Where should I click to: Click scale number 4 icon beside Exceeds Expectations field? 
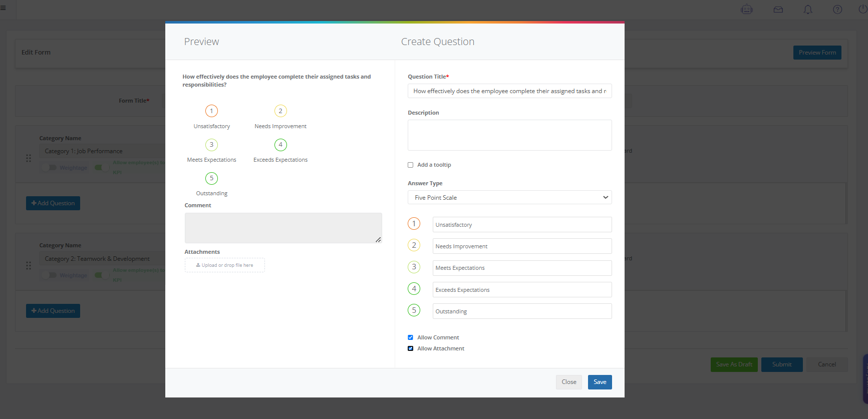point(414,289)
